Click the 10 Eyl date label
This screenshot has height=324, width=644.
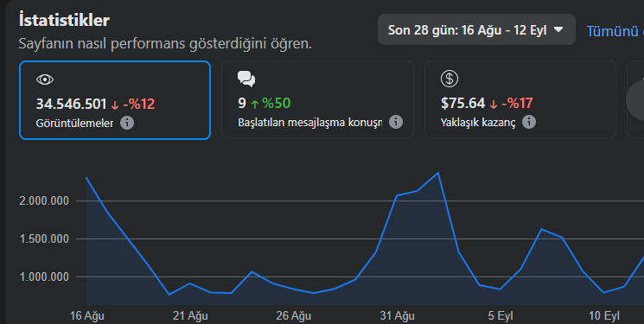[603, 315]
